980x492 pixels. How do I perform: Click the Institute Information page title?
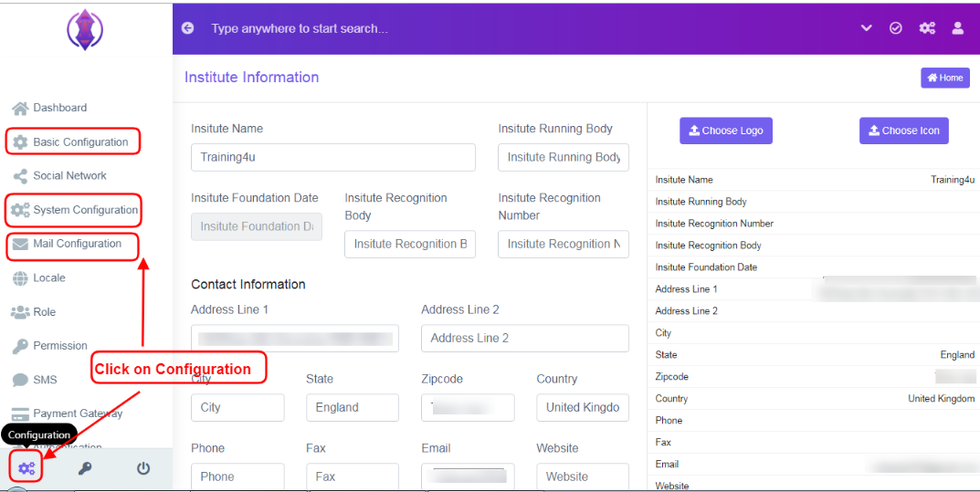coord(252,78)
